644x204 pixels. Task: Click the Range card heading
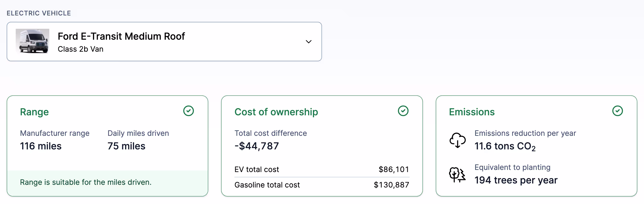34,112
